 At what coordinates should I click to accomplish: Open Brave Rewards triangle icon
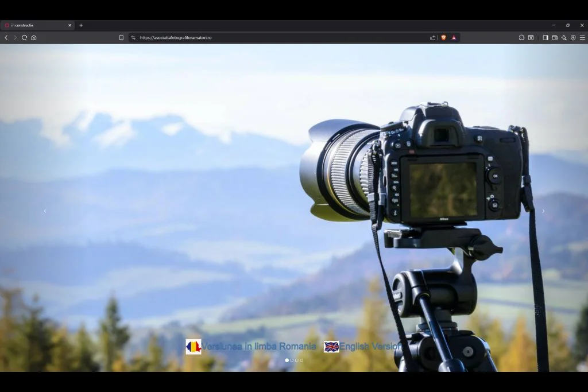tap(454, 38)
